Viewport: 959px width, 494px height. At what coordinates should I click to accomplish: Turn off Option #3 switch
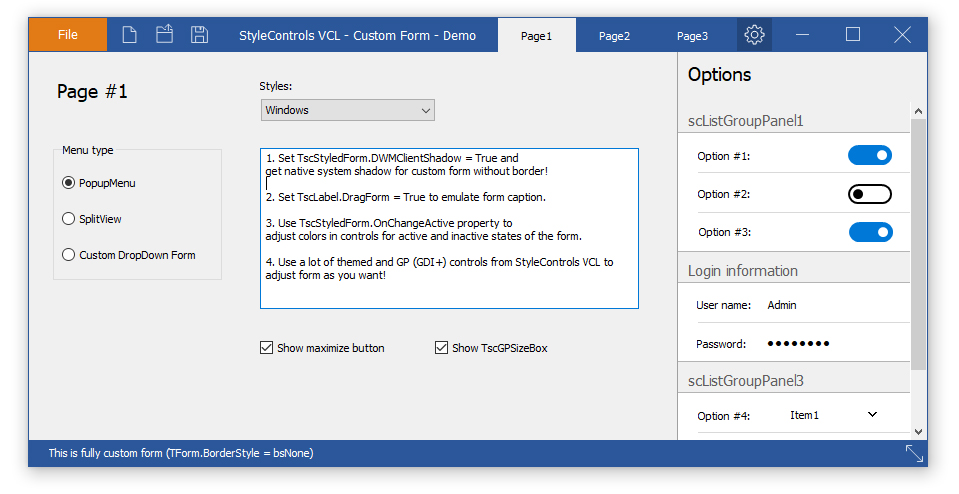click(x=870, y=232)
